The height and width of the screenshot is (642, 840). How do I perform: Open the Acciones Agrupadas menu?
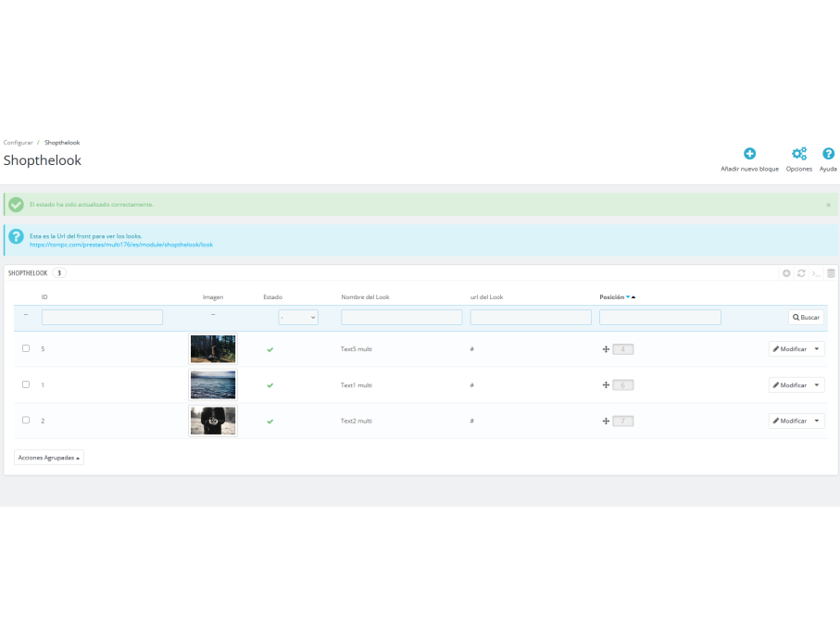coord(49,458)
